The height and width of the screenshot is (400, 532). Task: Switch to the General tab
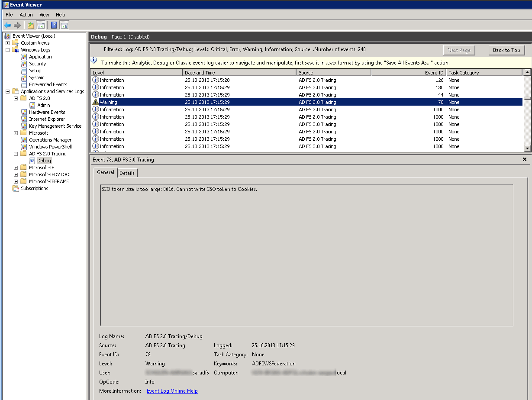point(106,172)
